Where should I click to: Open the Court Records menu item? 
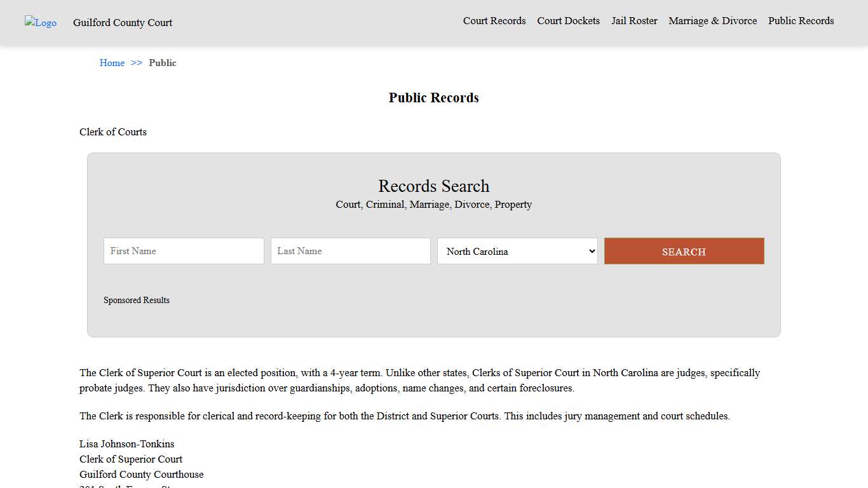coord(494,21)
